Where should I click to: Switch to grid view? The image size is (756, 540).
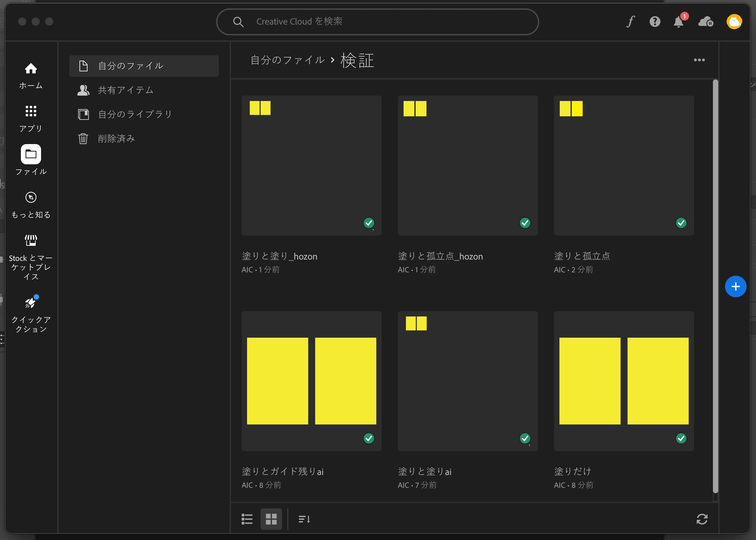[271, 519]
